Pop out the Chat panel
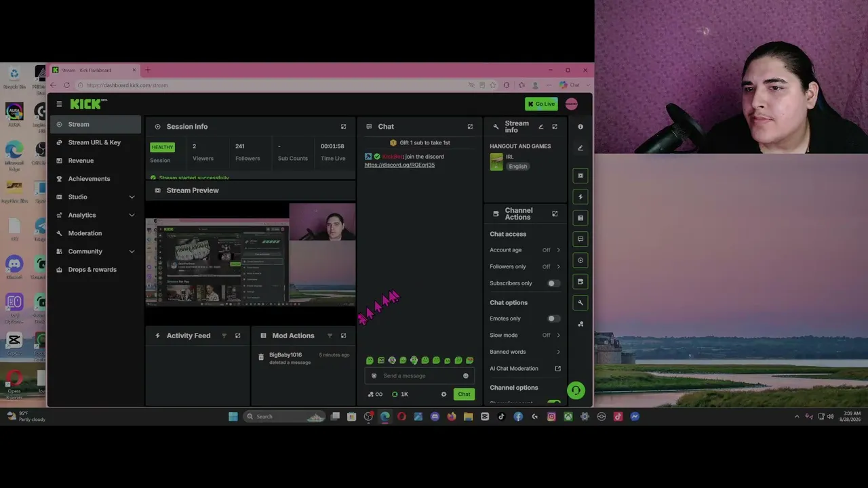The width and height of the screenshot is (868, 488). [x=470, y=127]
